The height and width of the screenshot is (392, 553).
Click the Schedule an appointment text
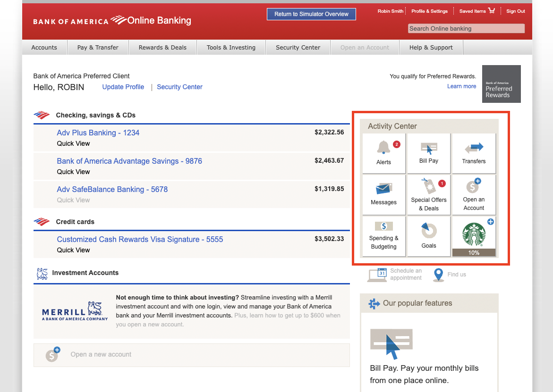coord(406,275)
